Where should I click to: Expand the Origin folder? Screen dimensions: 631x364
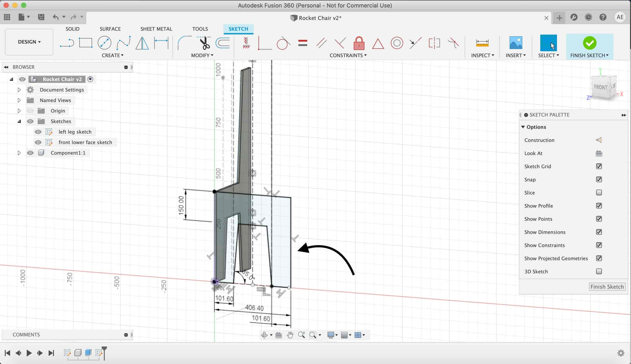coord(19,111)
